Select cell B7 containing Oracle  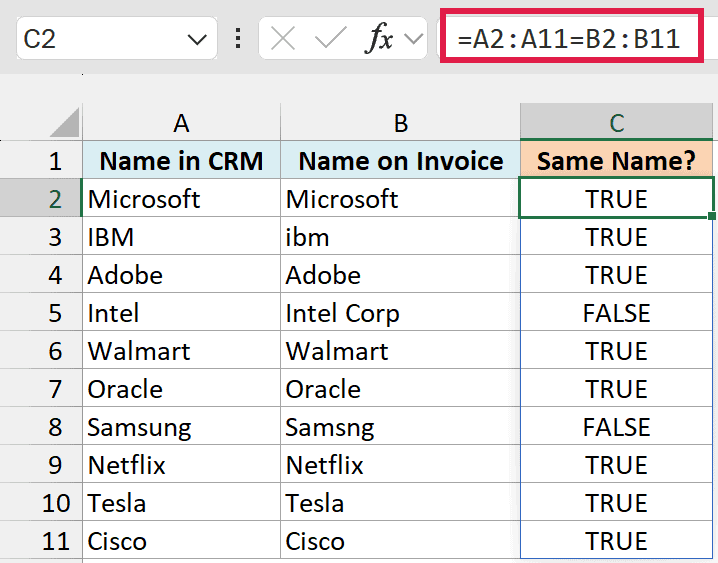click(401, 389)
